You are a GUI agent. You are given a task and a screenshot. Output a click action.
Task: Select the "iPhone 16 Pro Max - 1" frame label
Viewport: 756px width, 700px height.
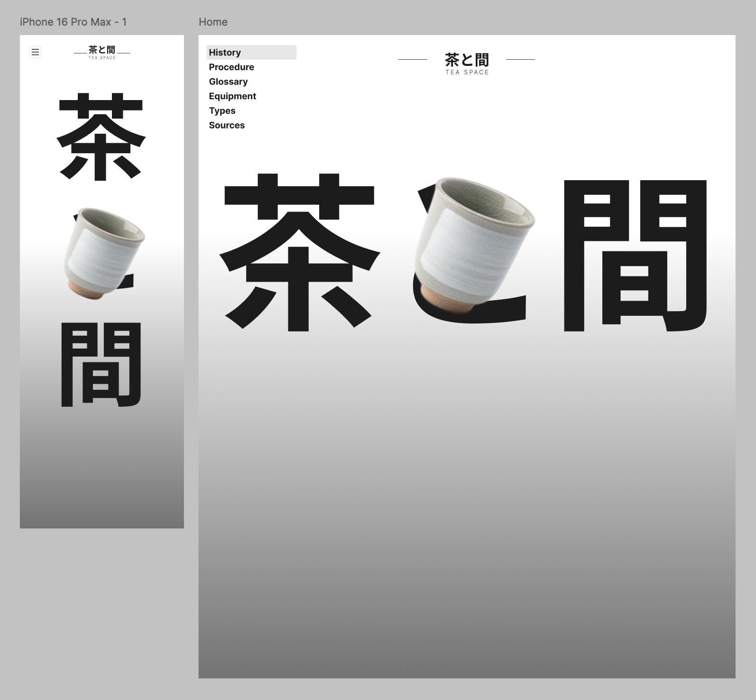[73, 22]
